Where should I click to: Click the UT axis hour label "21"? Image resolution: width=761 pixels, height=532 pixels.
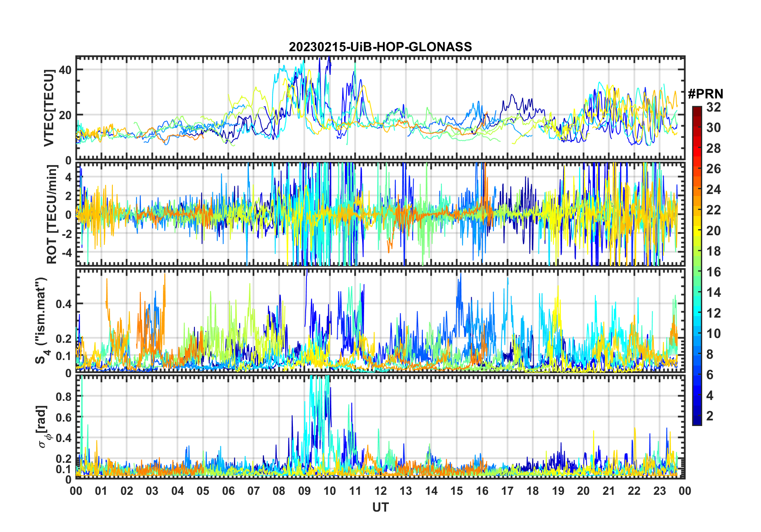[x=609, y=491]
